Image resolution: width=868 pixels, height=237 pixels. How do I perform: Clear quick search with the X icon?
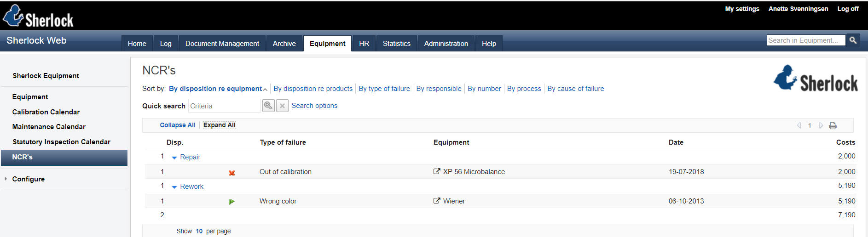(283, 106)
